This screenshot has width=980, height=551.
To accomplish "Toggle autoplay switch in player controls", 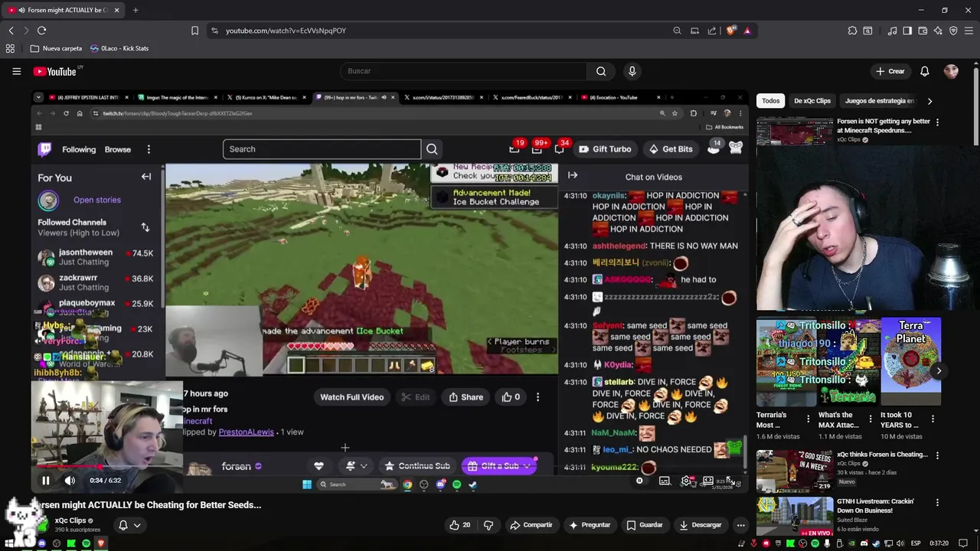I will click(640, 481).
